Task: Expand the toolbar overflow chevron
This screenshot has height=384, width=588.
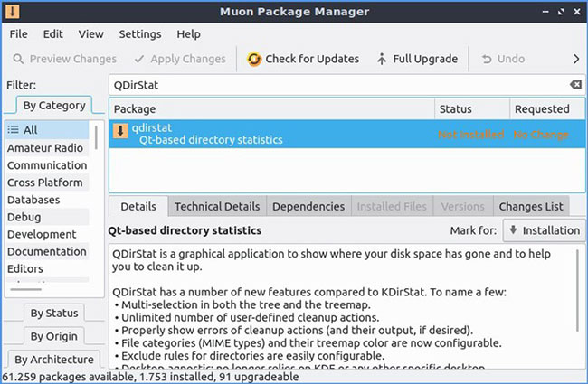Action: click(x=576, y=60)
